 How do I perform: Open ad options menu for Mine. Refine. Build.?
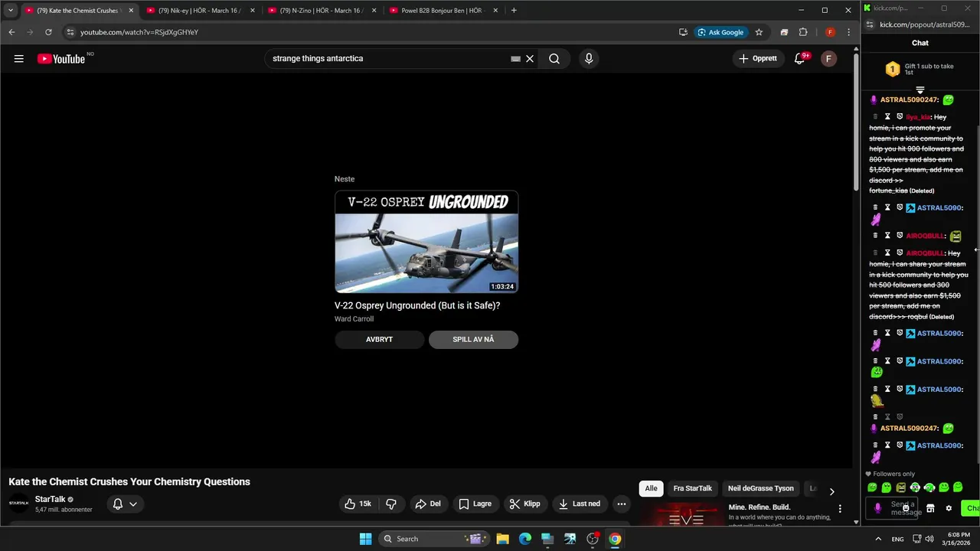point(840,509)
